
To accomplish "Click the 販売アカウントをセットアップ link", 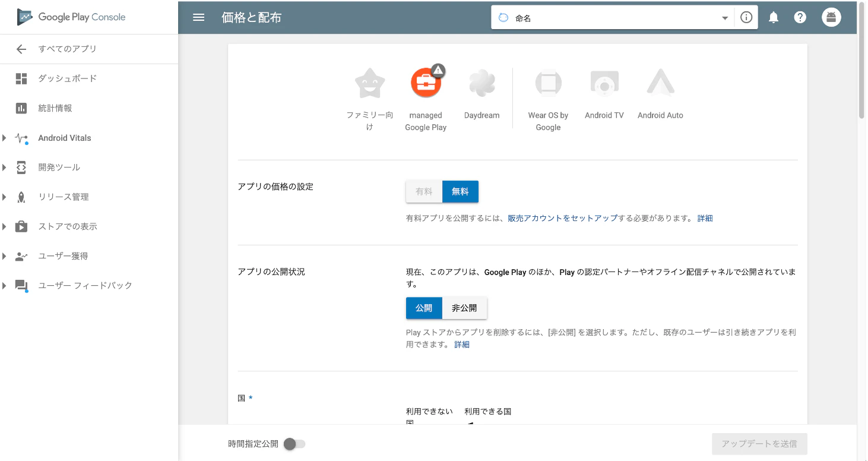I will point(563,218).
